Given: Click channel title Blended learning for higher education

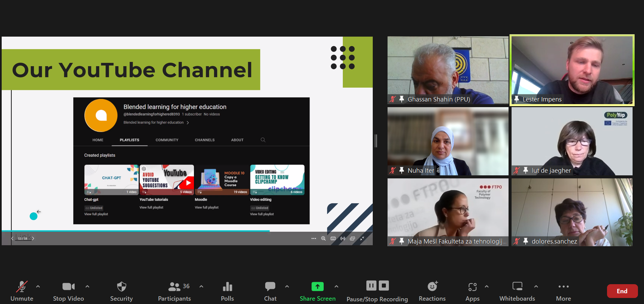Looking at the screenshot, I should click(x=175, y=107).
